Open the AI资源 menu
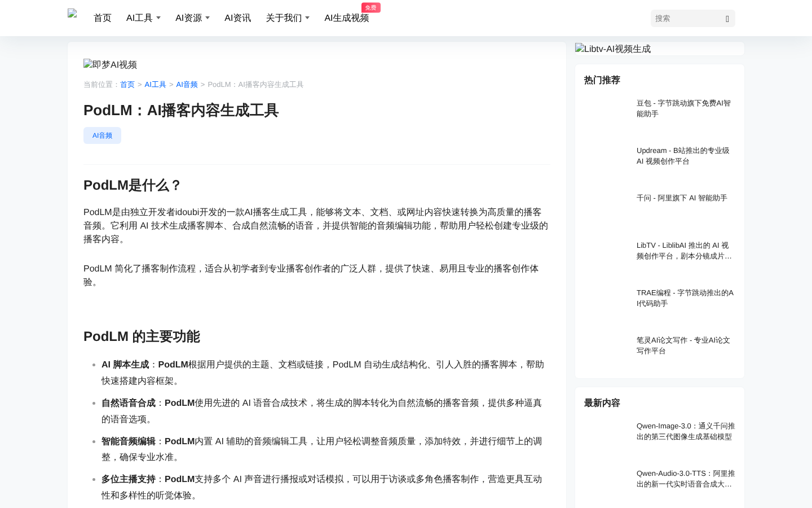Screen dimensions: 812x508 point(188,18)
